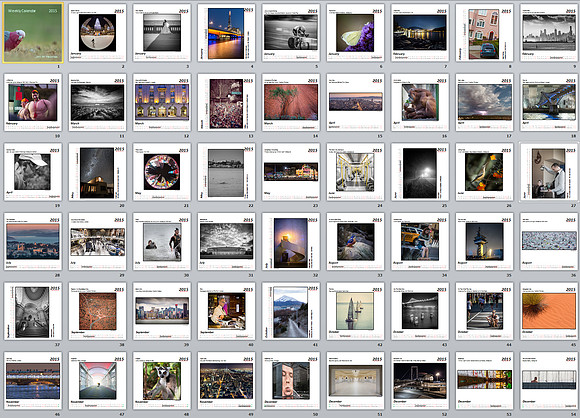Choose slide 38 aerial red-brown landscape
This screenshot has height=418, width=580.
tap(97, 311)
